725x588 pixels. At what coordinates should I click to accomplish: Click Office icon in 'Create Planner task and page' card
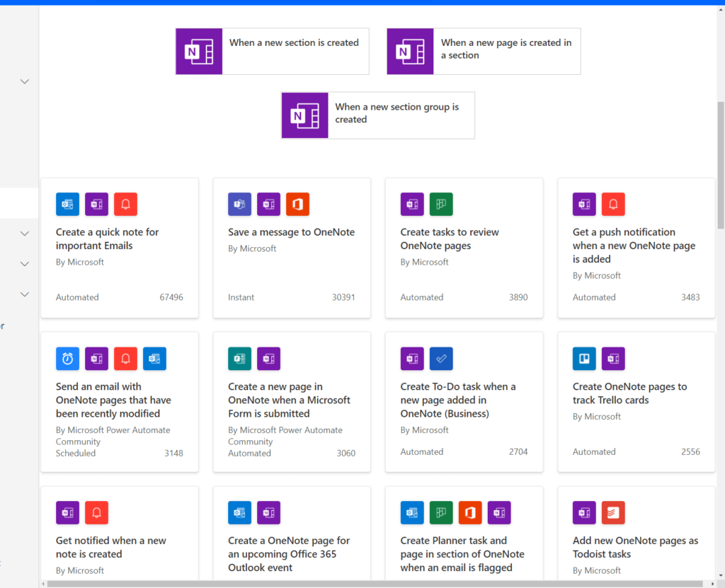coord(470,512)
